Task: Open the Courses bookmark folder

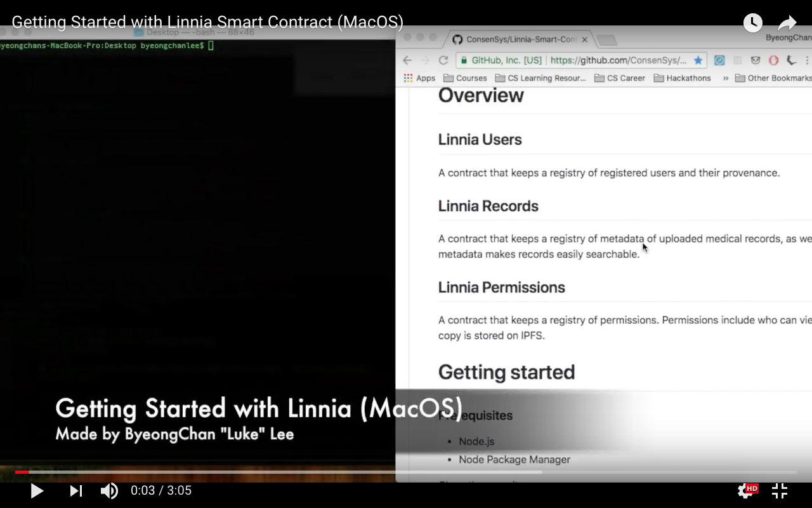Action: point(465,78)
